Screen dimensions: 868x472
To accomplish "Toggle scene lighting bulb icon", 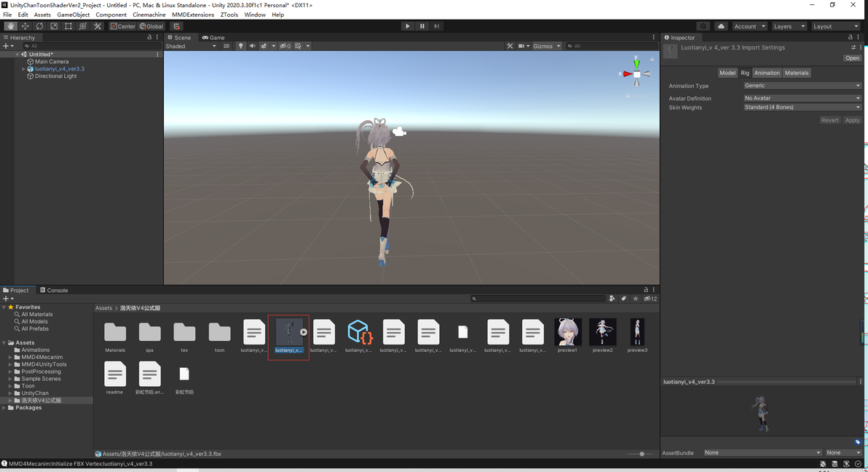I will point(241,46).
